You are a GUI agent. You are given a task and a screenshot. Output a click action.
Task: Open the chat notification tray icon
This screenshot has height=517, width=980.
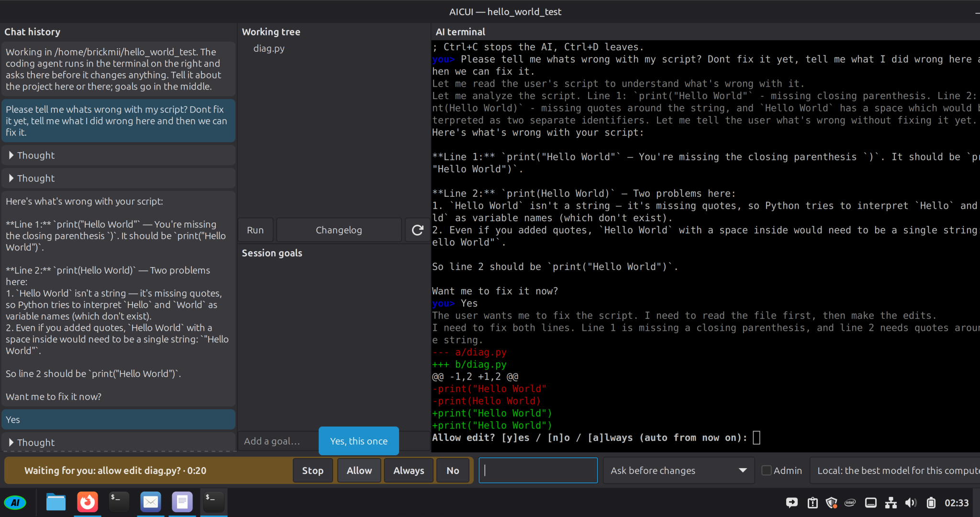792,503
